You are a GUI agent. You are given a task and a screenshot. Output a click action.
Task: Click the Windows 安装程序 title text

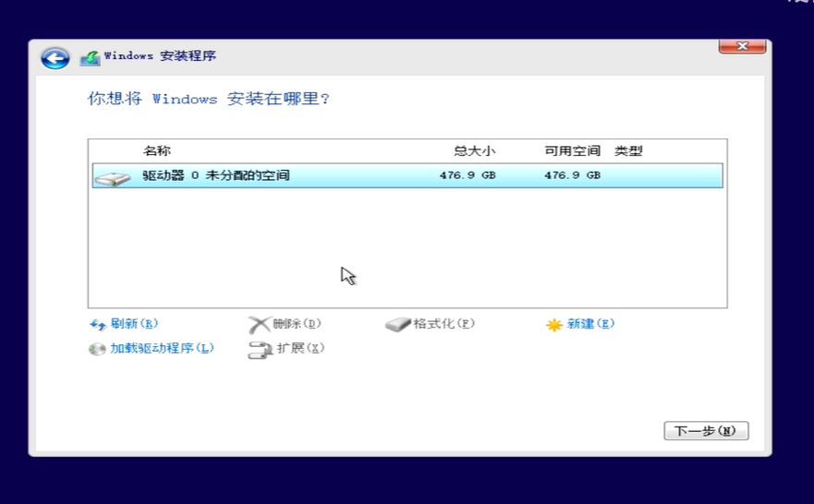tap(160, 55)
